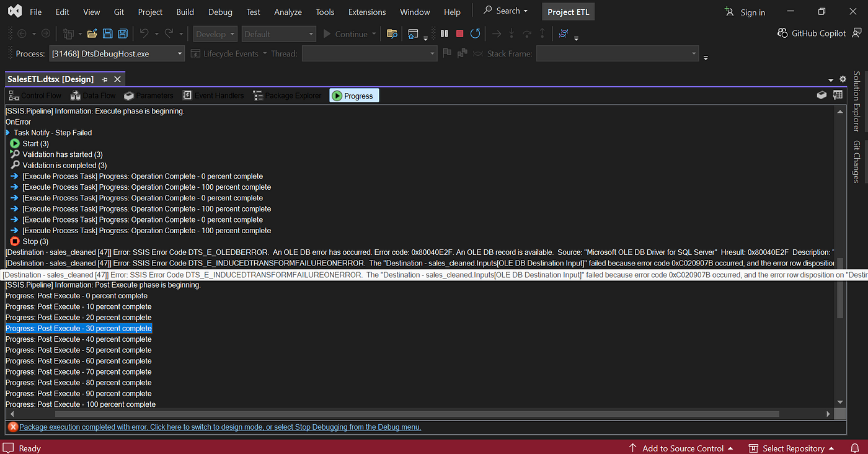Open GitHub Copilot
Viewport: 868px width, 454px height.
pyautogui.click(x=811, y=33)
